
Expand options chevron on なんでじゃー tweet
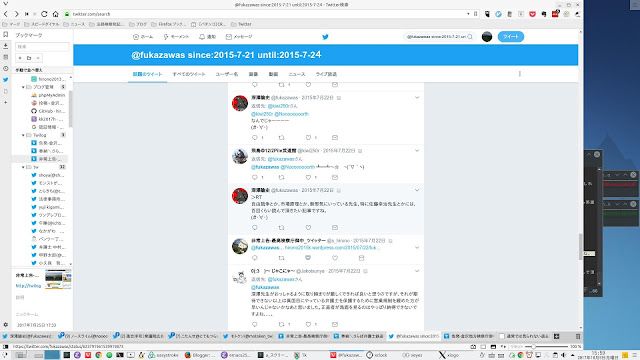coord(417,98)
